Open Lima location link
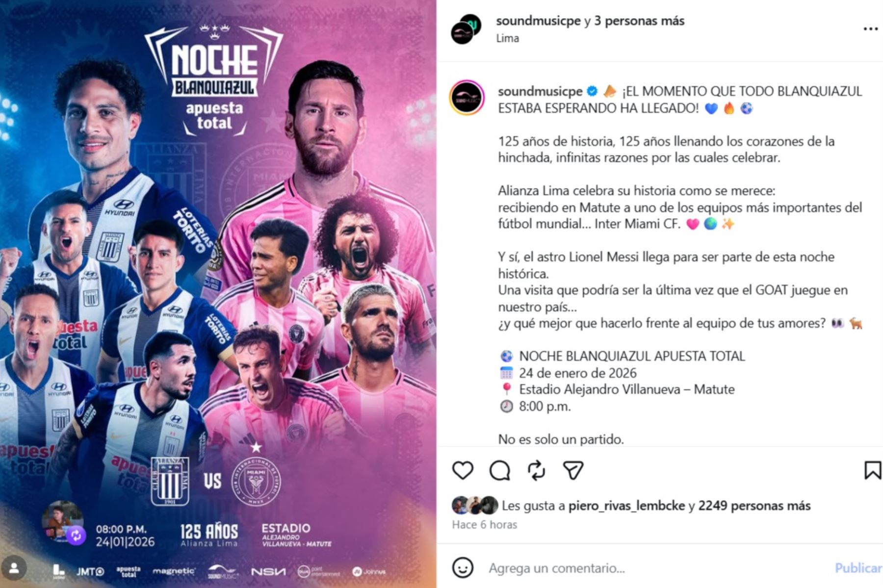 point(507,38)
